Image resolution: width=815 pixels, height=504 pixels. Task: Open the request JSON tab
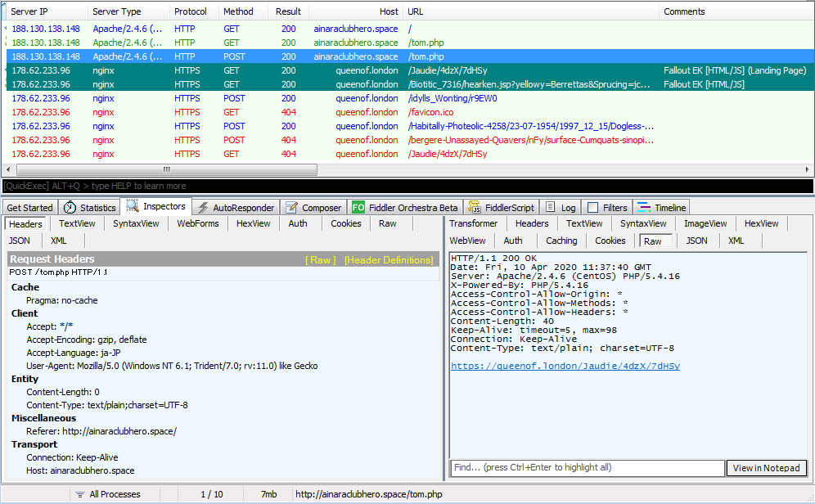point(20,241)
